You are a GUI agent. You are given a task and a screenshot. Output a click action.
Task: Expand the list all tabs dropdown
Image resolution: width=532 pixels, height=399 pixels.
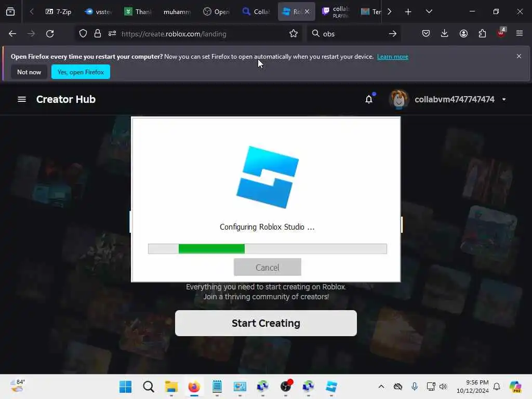click(x=429, y=11)
